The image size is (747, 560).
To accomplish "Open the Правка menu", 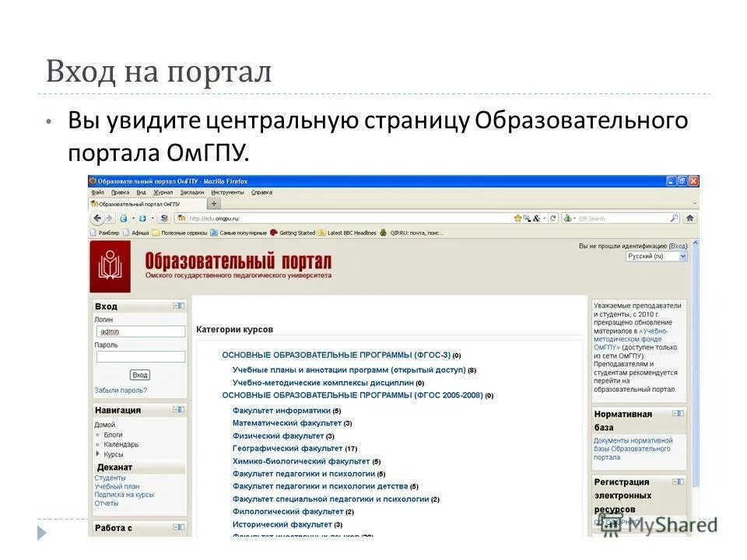I will pyautogui.click(x=120, y=192).
